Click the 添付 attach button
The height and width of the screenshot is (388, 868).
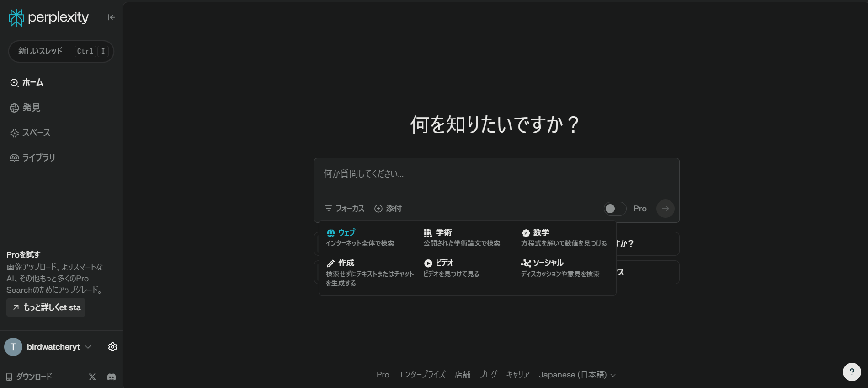388,209
